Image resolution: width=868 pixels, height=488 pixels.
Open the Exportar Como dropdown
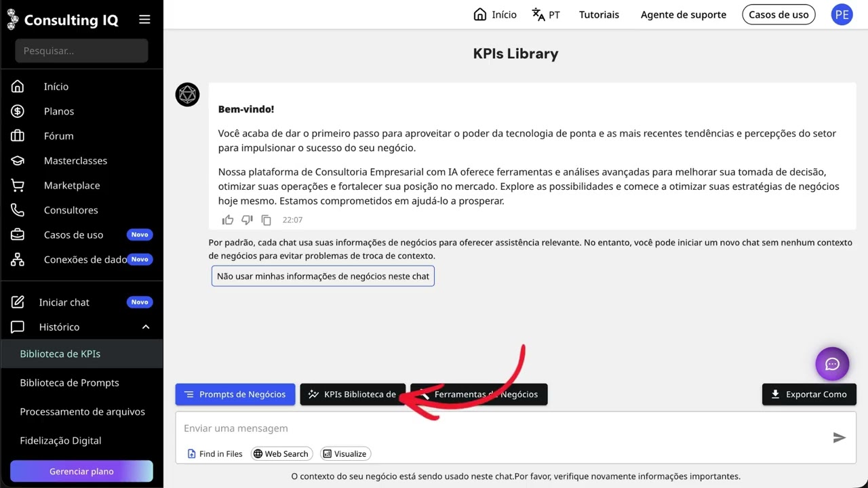tap(809, 394)
